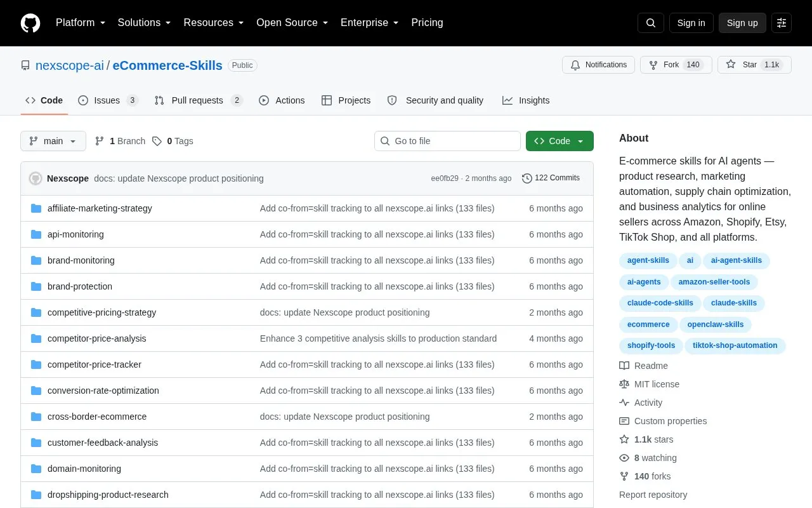The height and width of the screenshot is (508, 812).
Task: Open the Security and quality tab
Action: tap(435, 100)
